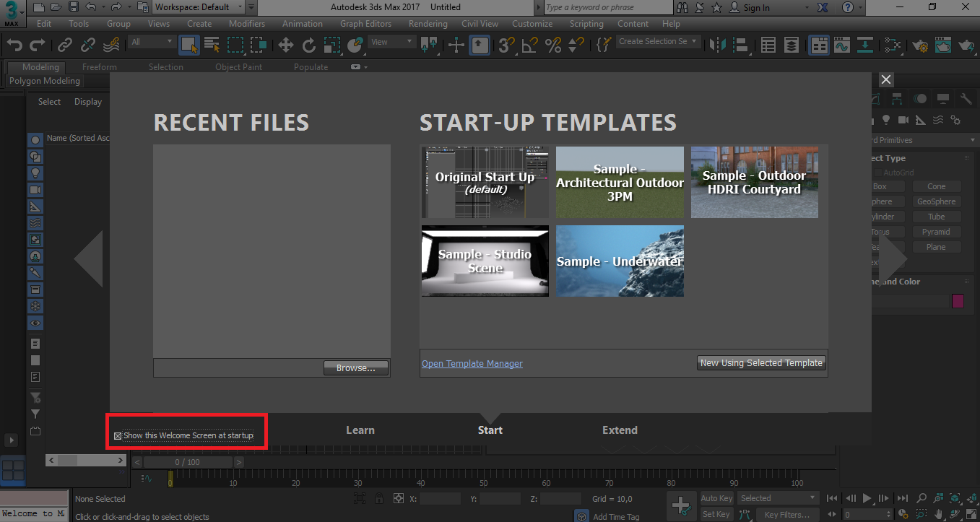980x522 pixels.
Task: Toggle the Window/Crossing selection icon
Action: click(x=259, y=45)
